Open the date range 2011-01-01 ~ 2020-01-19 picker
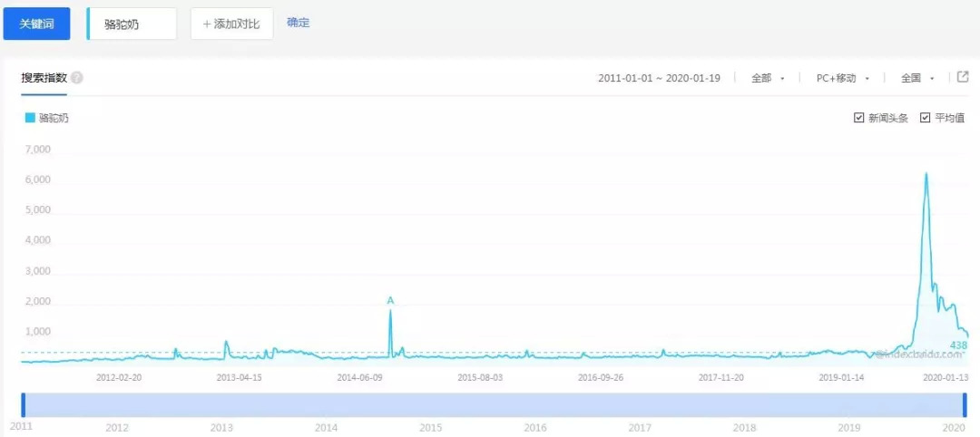The width and height of the screenshot is (980, 437). 660,78
